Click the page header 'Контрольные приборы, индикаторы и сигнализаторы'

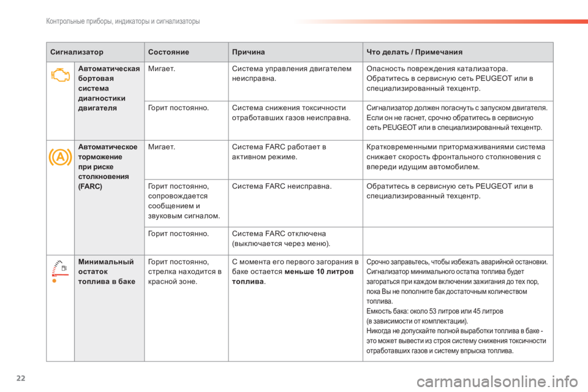click(x=123, y=21)
